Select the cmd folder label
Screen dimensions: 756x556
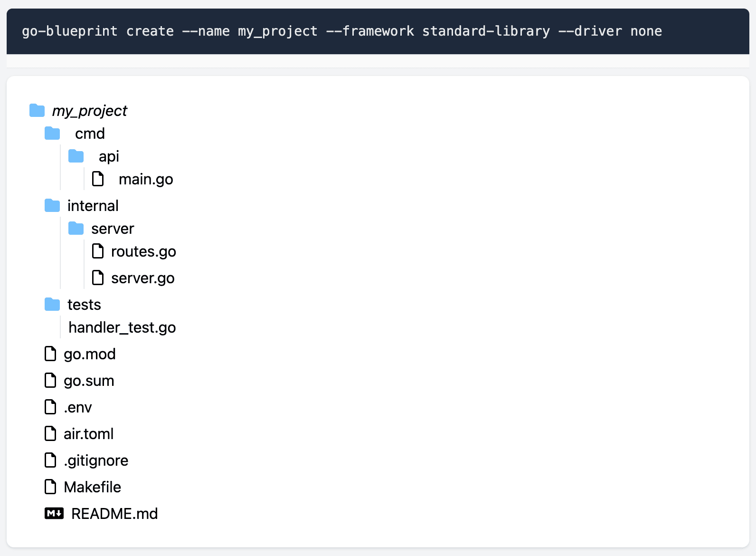click(90, 134)
